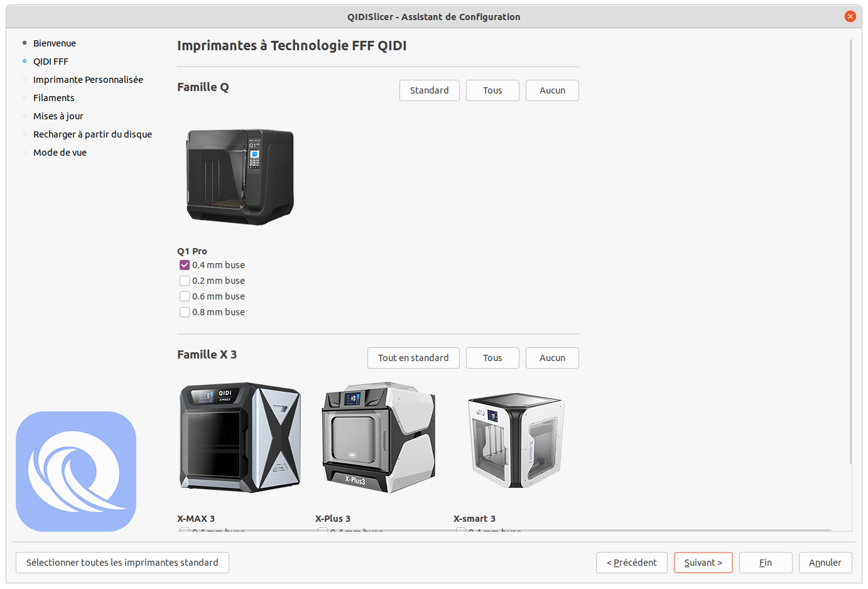The height and width of the screenshot is (589, 868).
Task: Uncheck Q1 Pro 0.4 mm buse
Action: 185,265
